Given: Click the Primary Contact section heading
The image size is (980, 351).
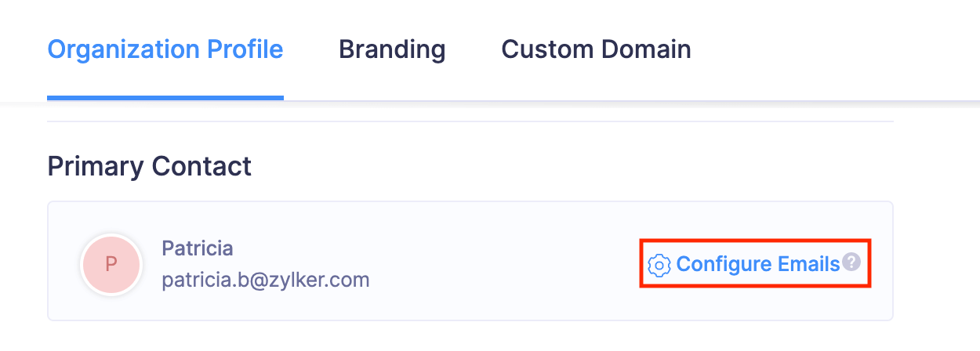Looking at the screenshot, I should 150,166.
